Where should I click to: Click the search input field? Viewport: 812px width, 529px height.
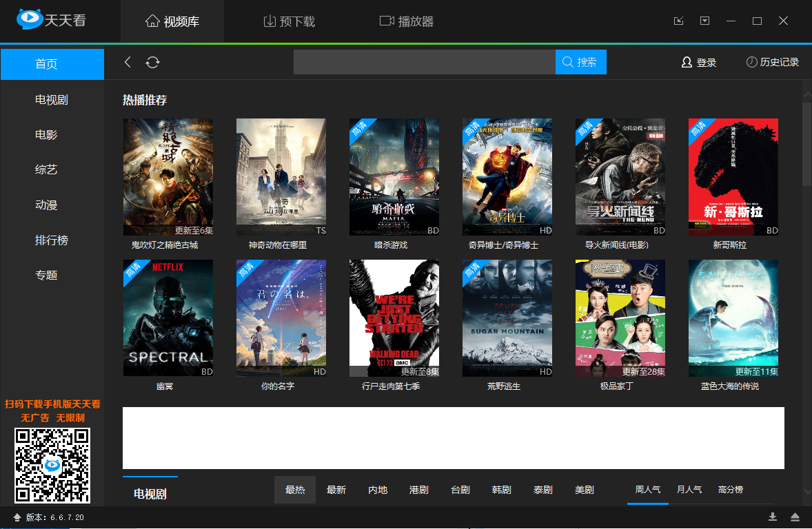(425, 62)
